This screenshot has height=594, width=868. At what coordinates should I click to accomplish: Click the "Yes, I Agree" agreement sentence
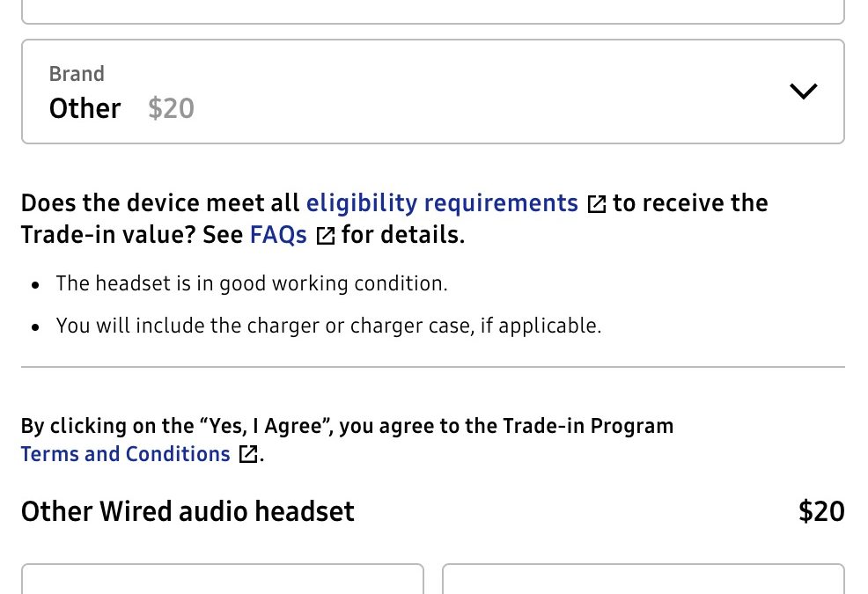347,426
